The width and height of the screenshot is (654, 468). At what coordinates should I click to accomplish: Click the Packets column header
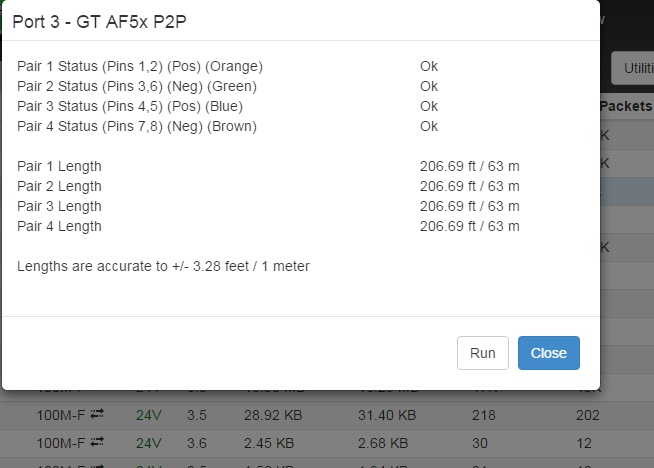(625, 106)
